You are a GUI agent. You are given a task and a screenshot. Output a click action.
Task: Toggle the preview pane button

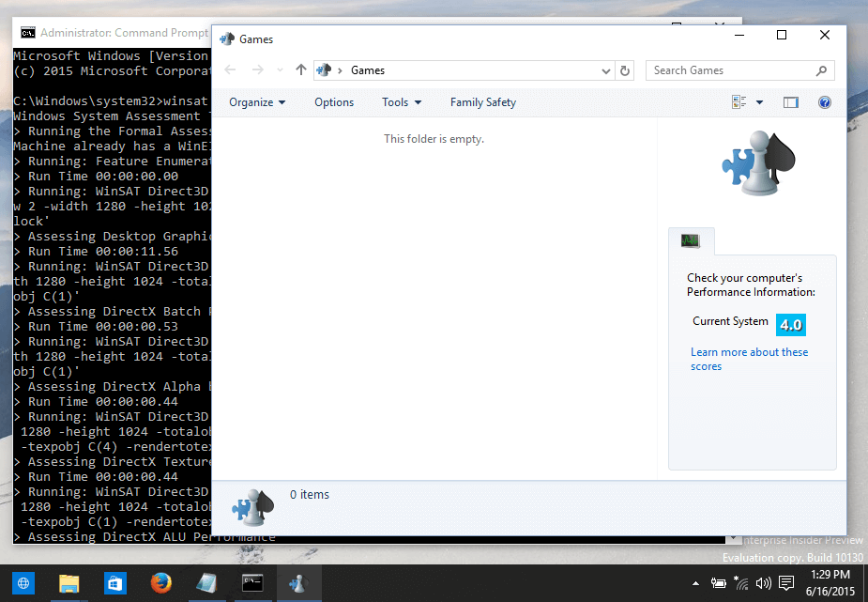[790, 102]
